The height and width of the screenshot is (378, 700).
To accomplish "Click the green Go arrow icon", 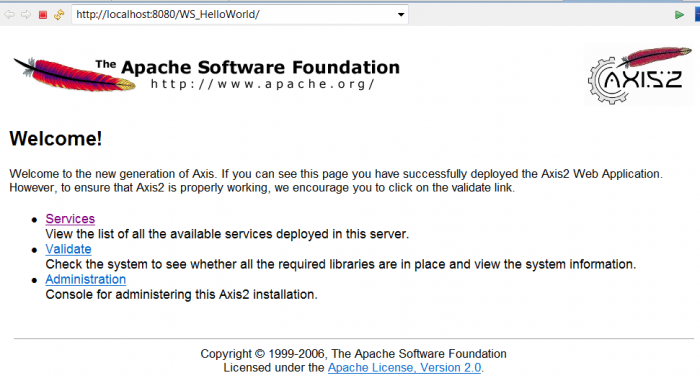I will point(679,15).
